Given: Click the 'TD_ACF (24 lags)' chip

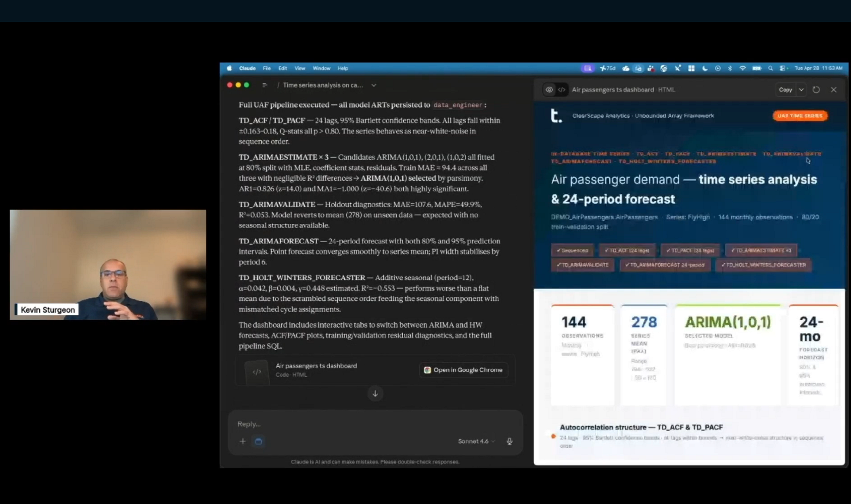Looking at the screenshot, I should 626,250.
